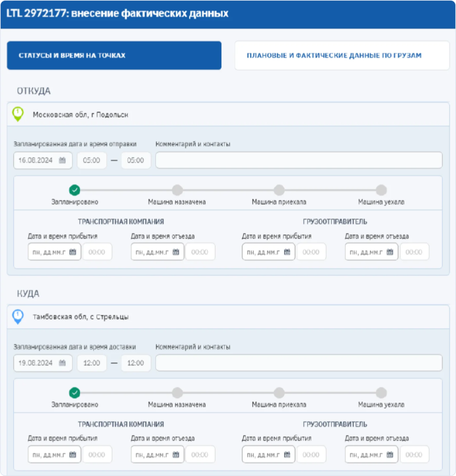Click green pin icon for Подольск
Image resolution: width=456 pixels, height=476 pixels.
click(18, 114)
